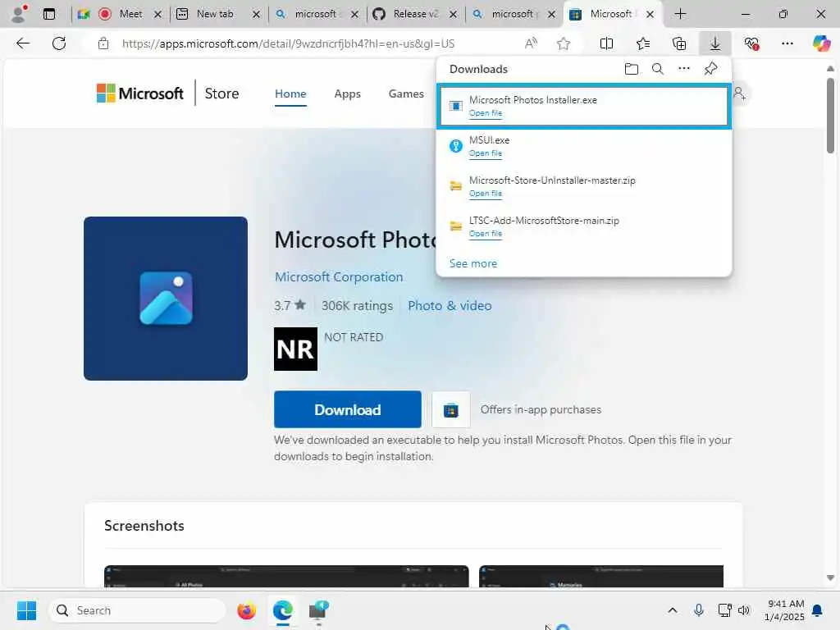Open more options in Downloads panel
The image size is (840, 630).
click(x=683, y=69)
